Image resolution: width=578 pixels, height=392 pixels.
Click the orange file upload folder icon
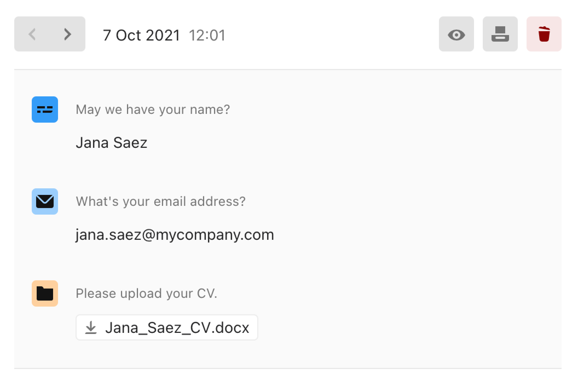45,293
